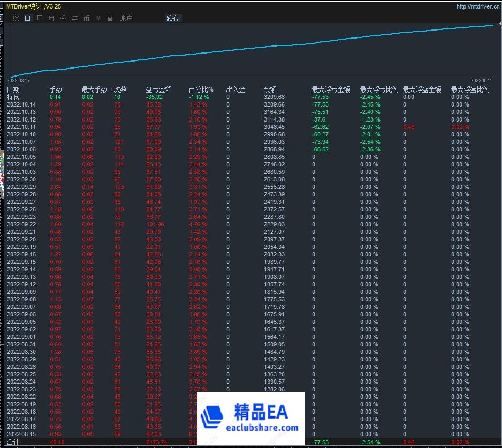This screenshot has height=448, width=502.
Task: Switch to the 周 weekly tab
Action: click(39, 18)
